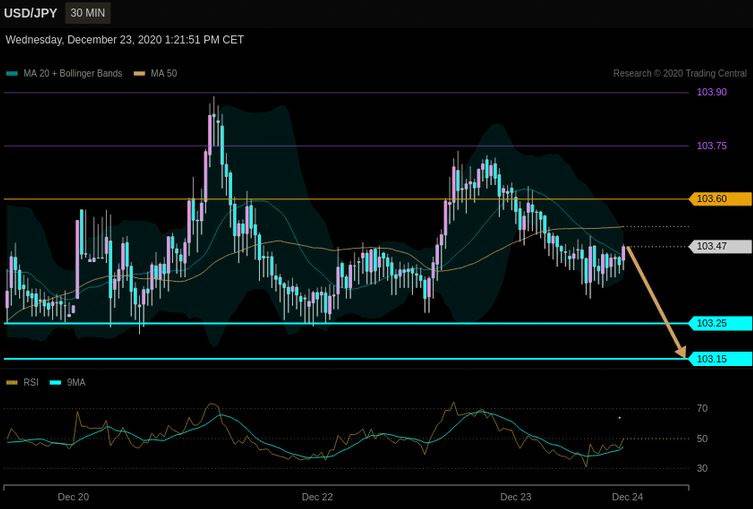Image resolution: width=753 pixels, height=509 pixels.
Task: Click the RSI legend color swatch
Action: pyautogui.click(x=12, y=383)
